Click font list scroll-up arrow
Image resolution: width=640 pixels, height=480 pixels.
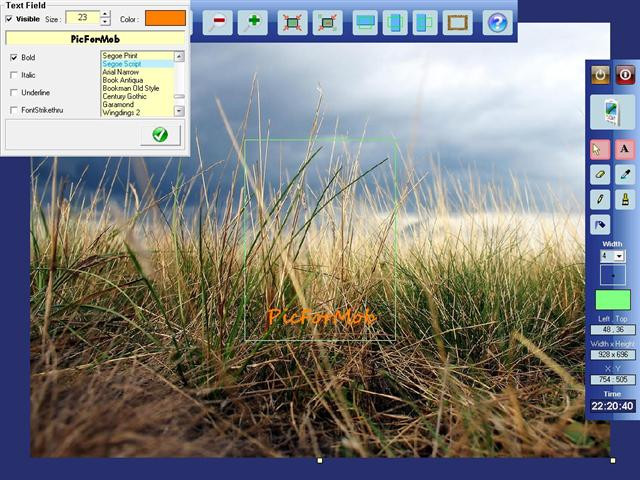179,56
